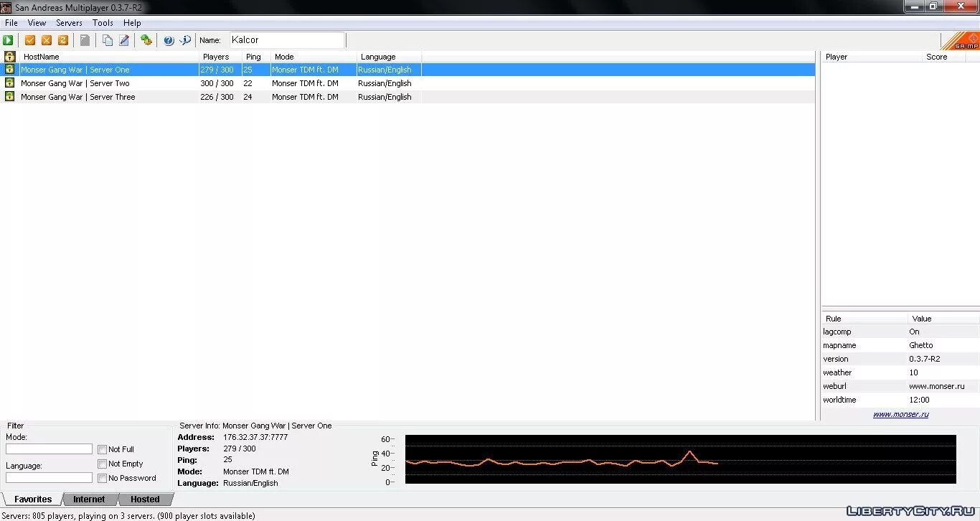This screenshot has height=521, width=980.
Task: Open the www.monser.ru link
Action: pyautogui.click(x=900, y=414)
